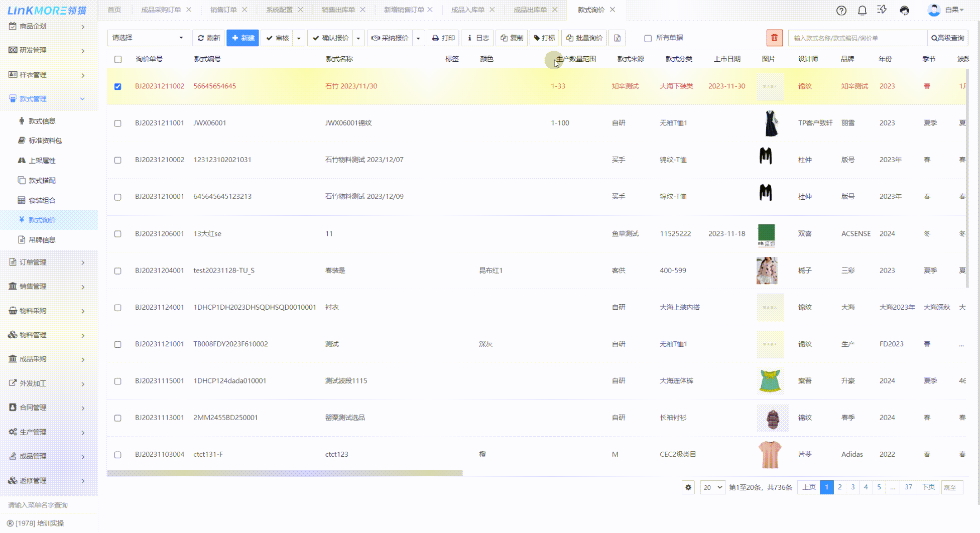
Task: Click the 打印 print button
Action: [x=443, y=38]
